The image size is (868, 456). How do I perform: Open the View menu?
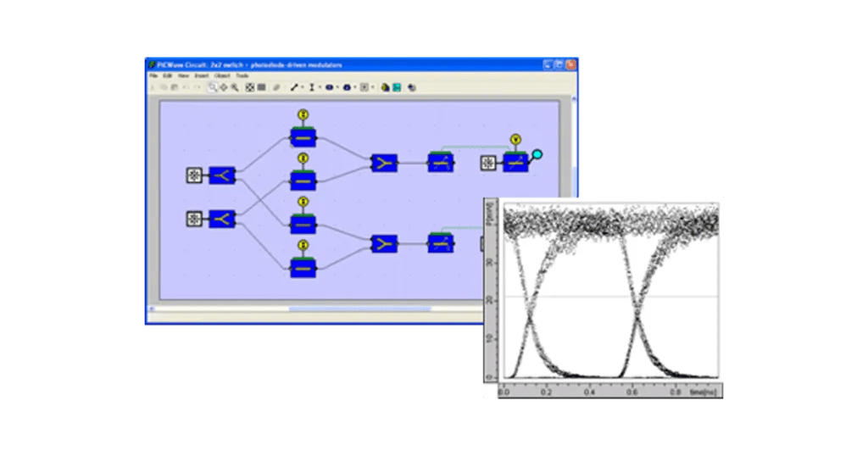click(x=183, y=75)
